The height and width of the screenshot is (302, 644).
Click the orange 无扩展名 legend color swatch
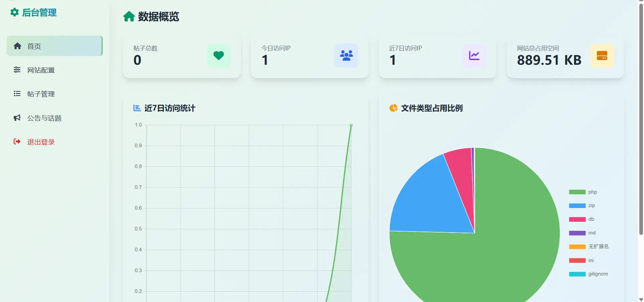coord(577,247)
